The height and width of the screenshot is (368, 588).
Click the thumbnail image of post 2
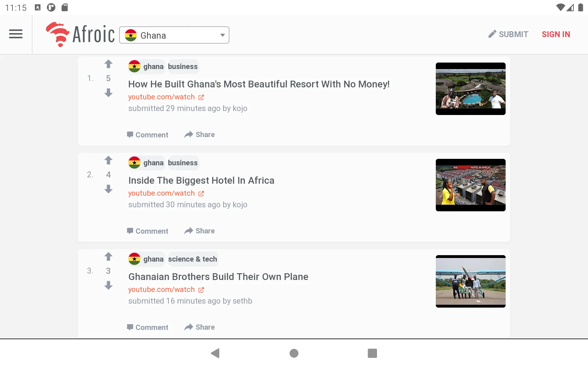[x=470, y=185]
